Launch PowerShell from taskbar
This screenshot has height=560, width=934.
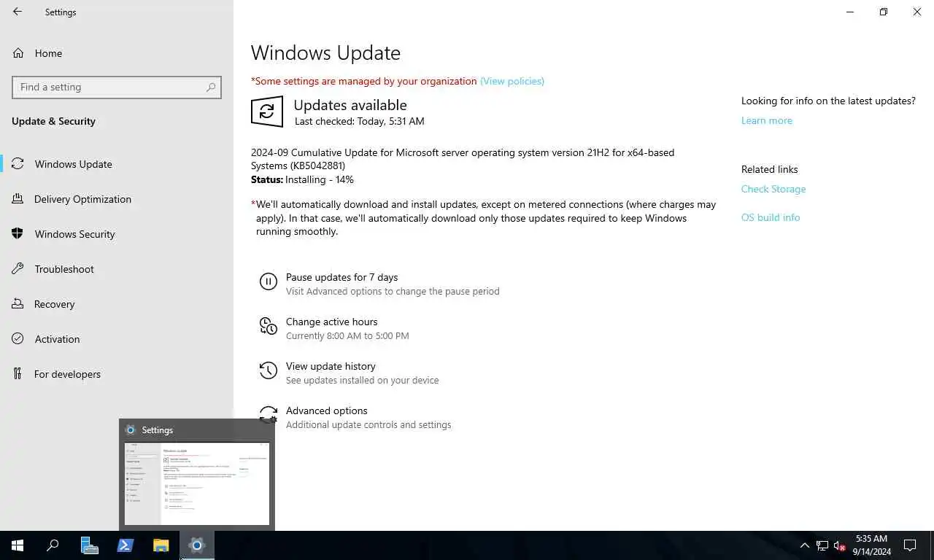pyautogui.click(x=125, y=545)
